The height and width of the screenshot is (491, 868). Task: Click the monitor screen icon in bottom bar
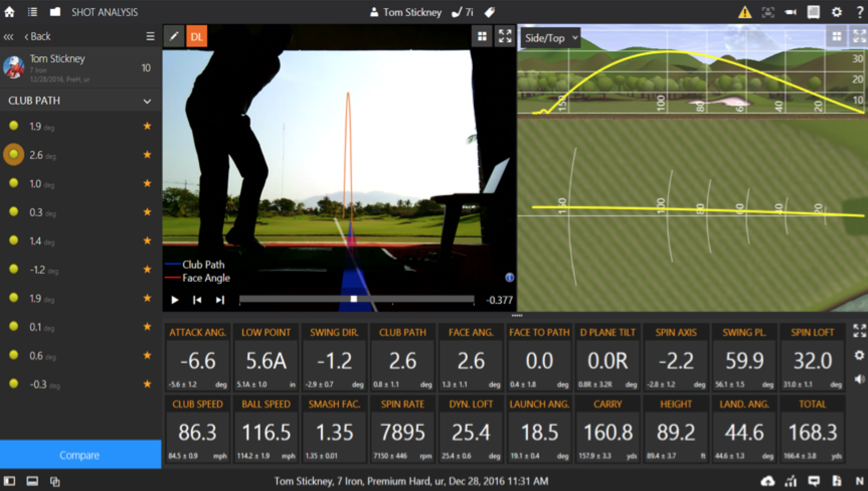click(813, 481)
